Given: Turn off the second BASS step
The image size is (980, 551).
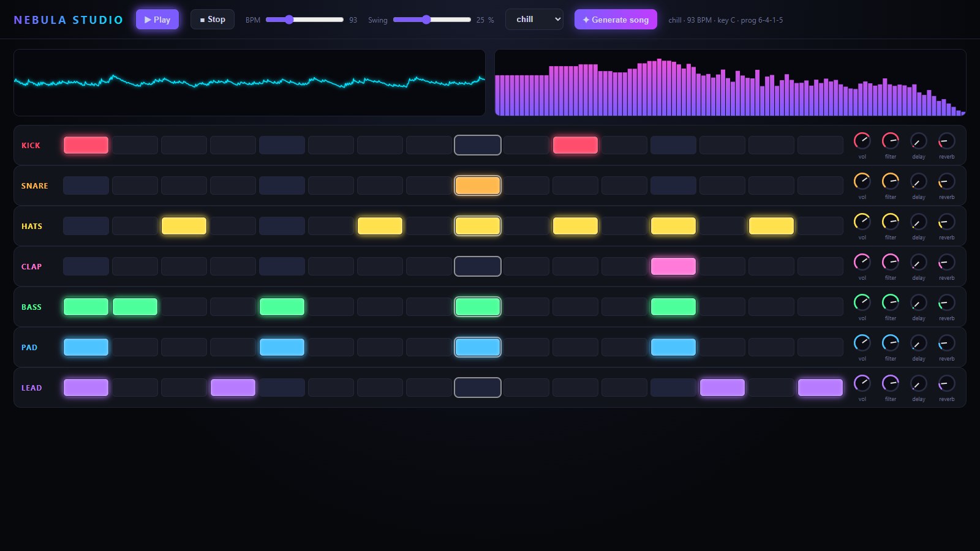Looking at the screenshot, I should (135, 307).
